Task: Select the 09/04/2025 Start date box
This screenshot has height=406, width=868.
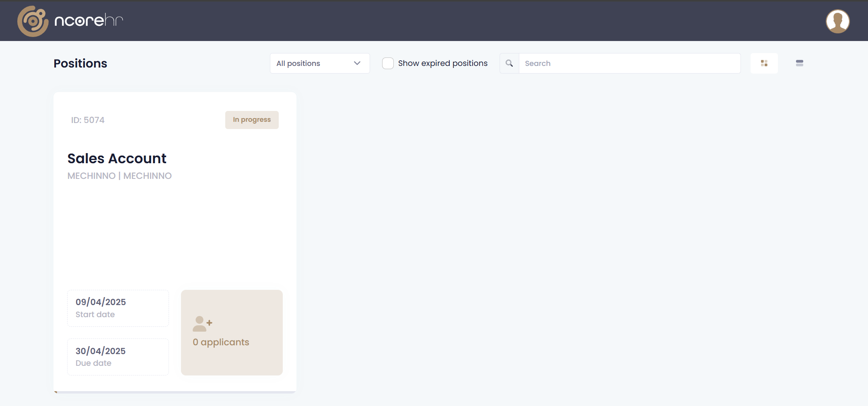Action: [118, 308]
